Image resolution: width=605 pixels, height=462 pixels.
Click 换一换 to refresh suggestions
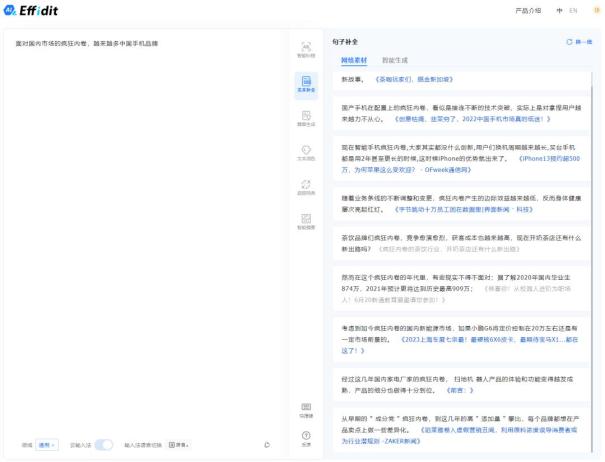tap(580, 42)
